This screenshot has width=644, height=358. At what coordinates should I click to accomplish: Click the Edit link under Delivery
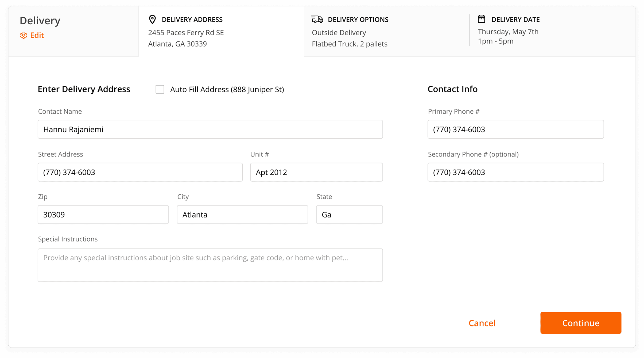click(x=37, y=35)
